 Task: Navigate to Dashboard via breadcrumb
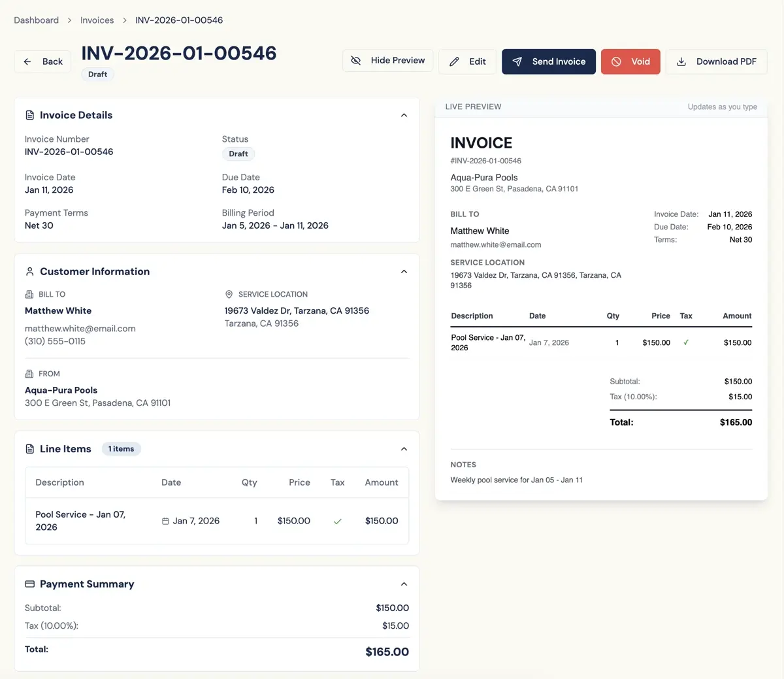[36, 20]
